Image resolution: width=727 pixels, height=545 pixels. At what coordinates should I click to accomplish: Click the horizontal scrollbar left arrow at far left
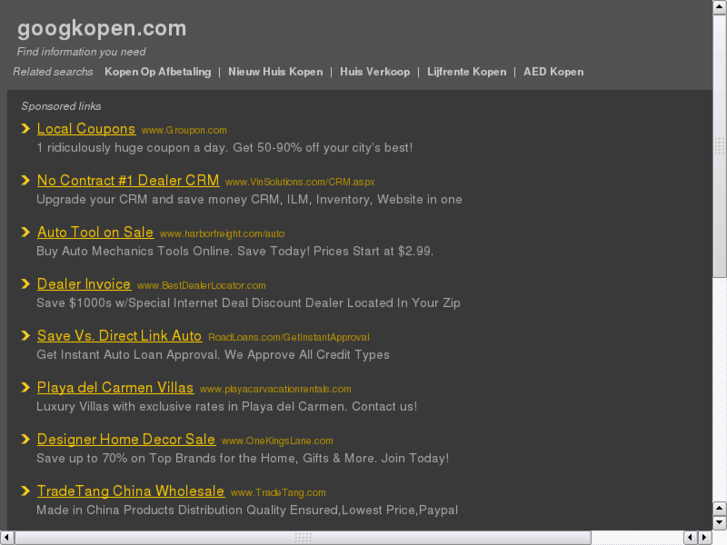point(7,538)
